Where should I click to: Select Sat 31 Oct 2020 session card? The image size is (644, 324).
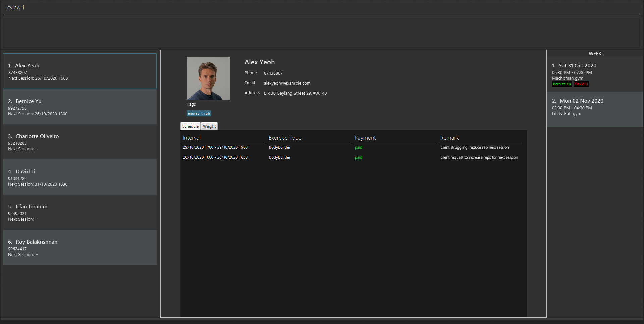(595, 74)
